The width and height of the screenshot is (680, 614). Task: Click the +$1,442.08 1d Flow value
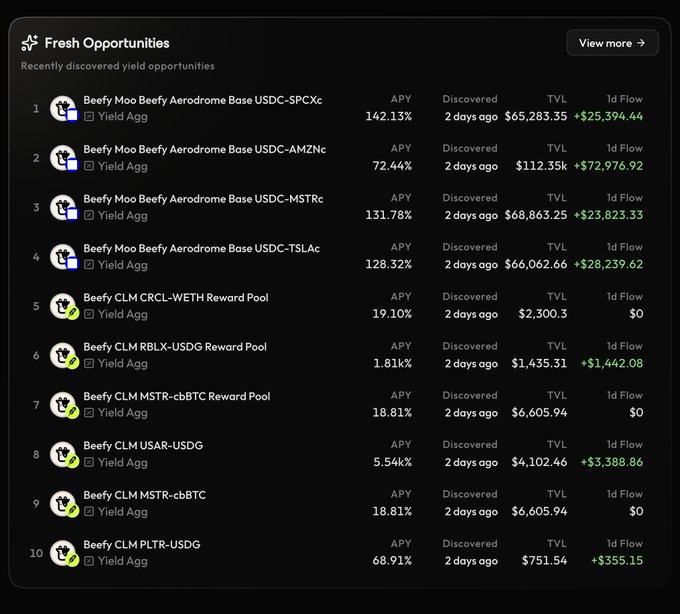612,364
